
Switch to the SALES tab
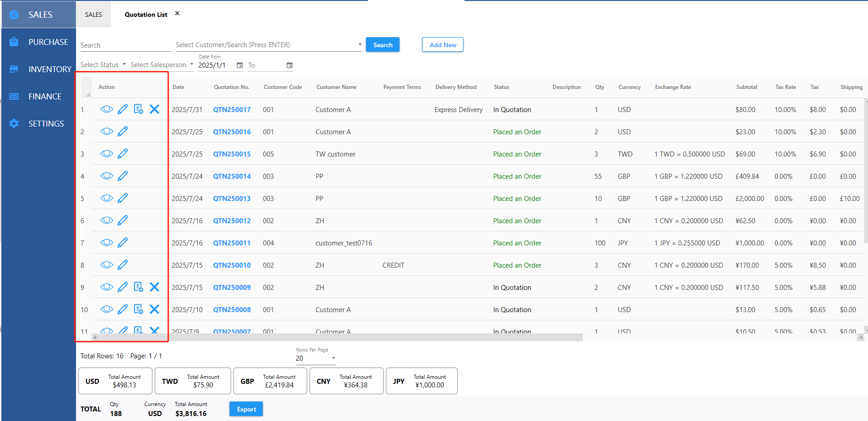click(x=93, y=15)
